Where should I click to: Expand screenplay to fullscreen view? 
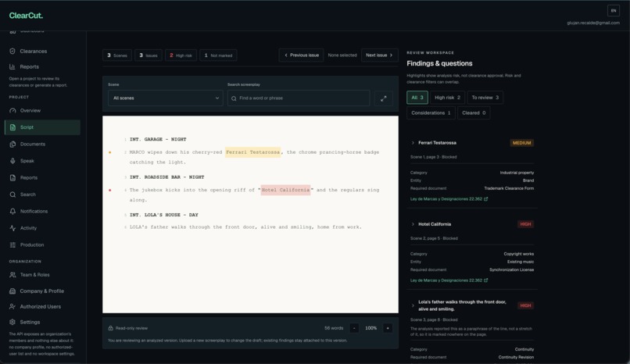pos(383,98)
